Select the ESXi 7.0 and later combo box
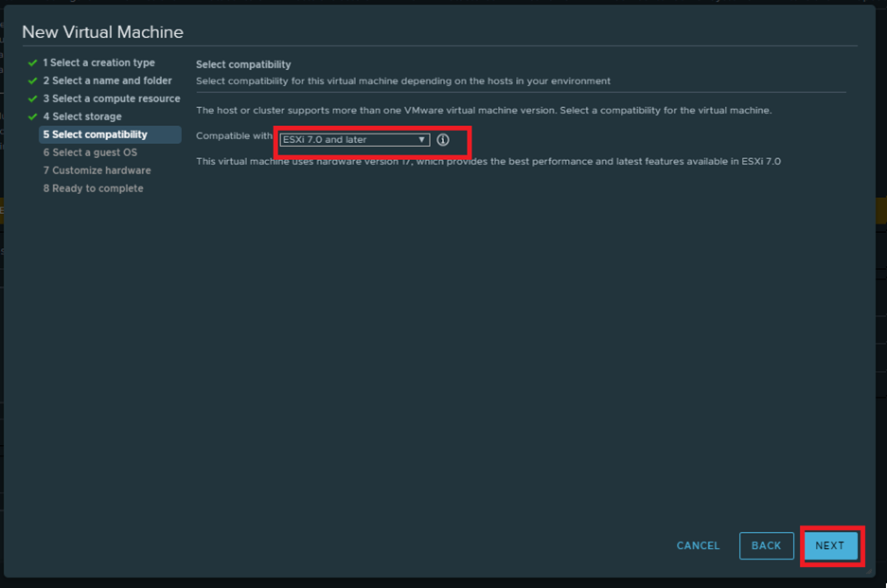This screenshot has height=588, width=887. [355, 140]
